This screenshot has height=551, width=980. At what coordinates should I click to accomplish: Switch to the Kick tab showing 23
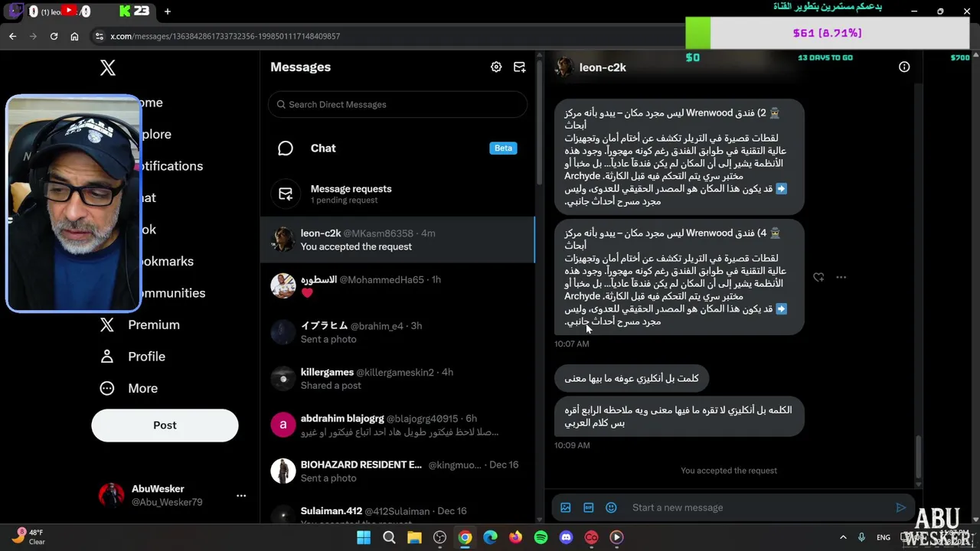click(x=134, y=11)
